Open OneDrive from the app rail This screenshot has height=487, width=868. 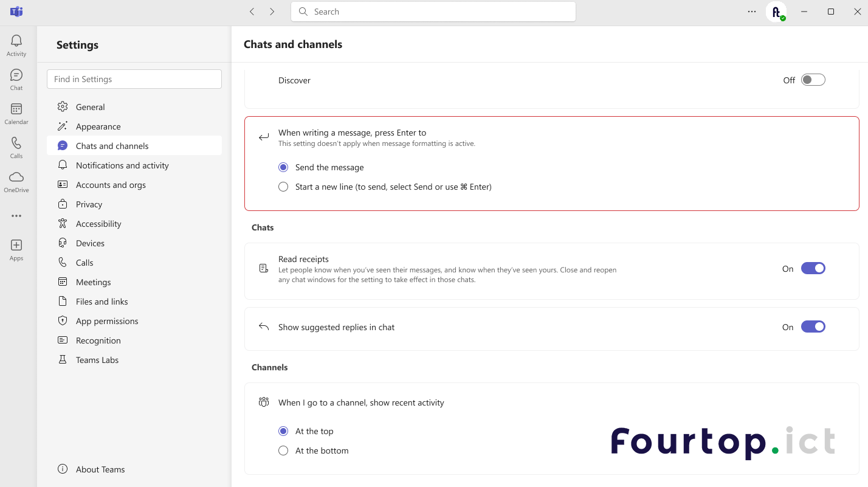click(16, 181)
